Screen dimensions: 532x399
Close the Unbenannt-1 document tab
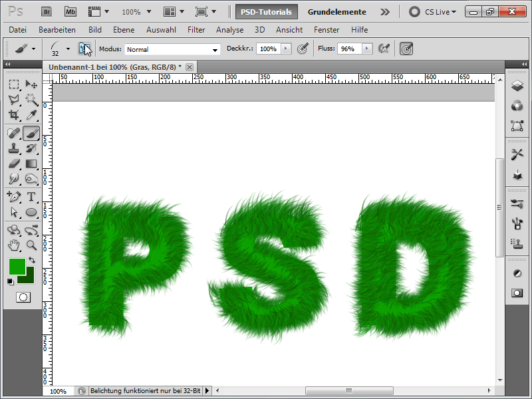[x=190, y=67]
